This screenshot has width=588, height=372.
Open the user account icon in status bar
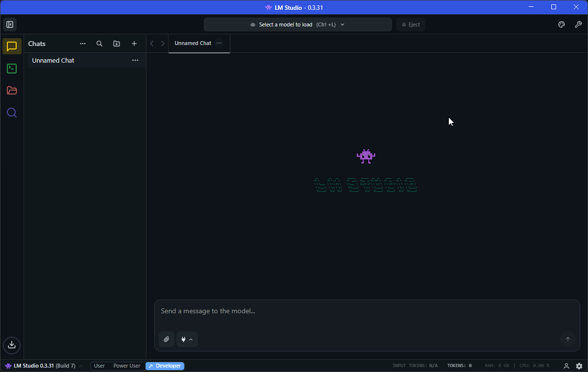(x=566, y=366)
